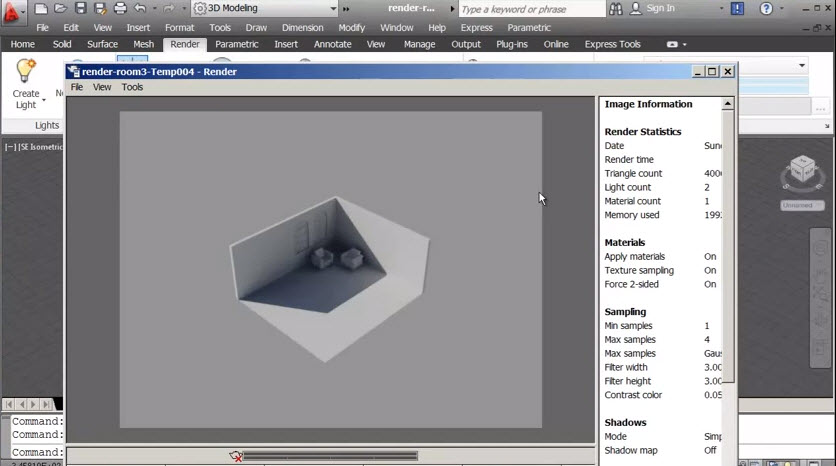Screen dimensions: 836x466
Task: Click the SE Isometric view label
Action: tap(41, 147)
